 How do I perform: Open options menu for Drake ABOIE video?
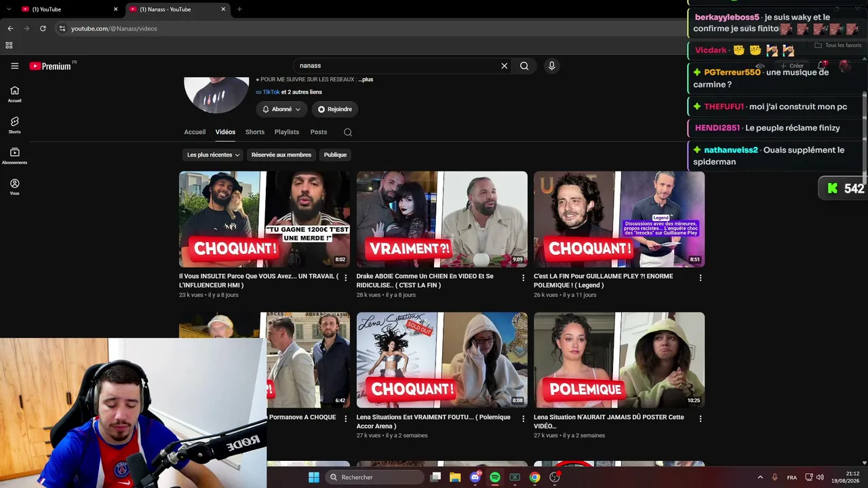click(523, 278)
